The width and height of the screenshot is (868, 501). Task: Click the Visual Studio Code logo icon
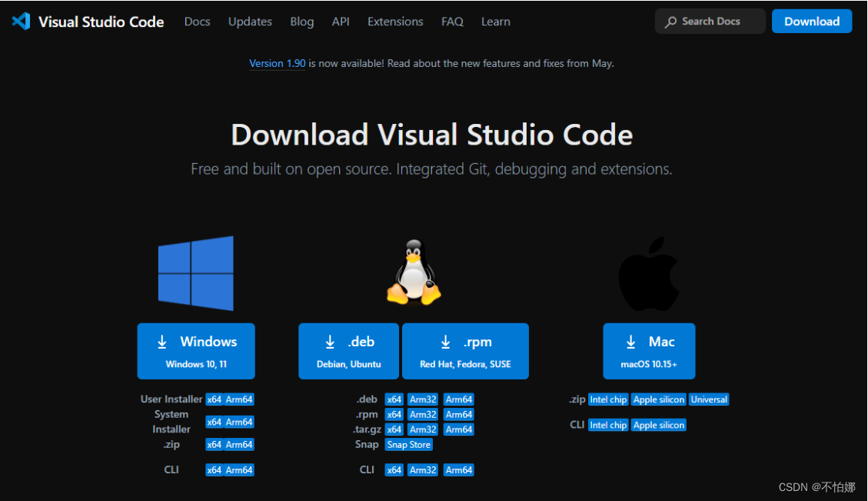point(21,22)
